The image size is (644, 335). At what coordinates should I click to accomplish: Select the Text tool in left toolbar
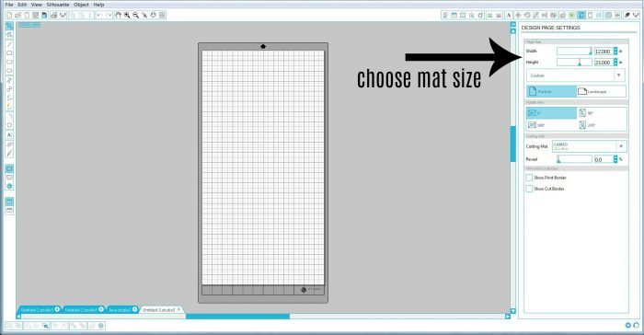click(x=9, y=134)
